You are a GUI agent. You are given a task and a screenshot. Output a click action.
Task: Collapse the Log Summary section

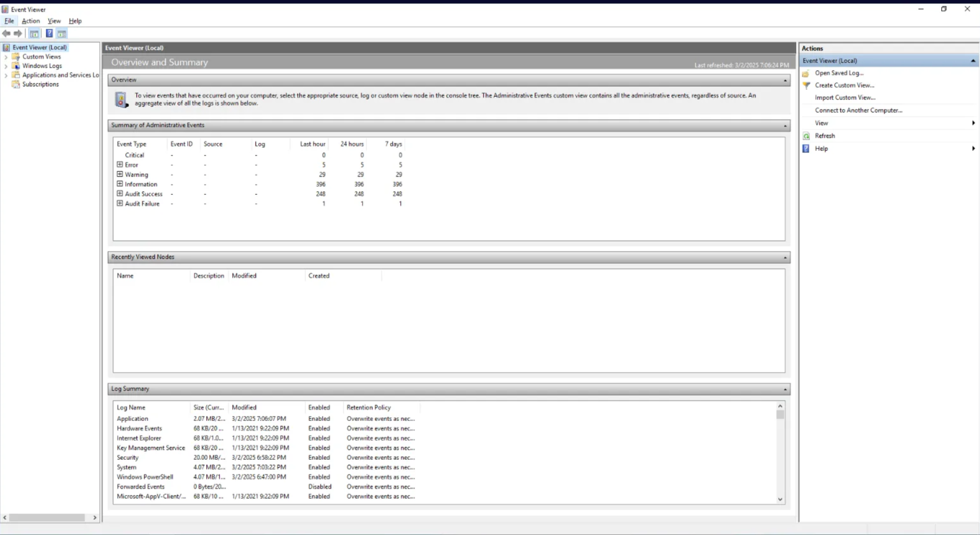click(x=785, y=389)
